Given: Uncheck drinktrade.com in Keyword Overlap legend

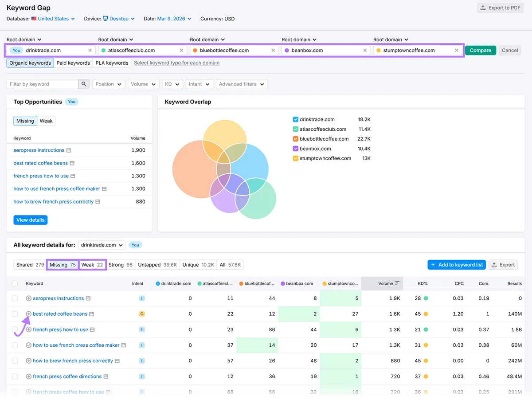Looking at the screenshot, I should [x=296, y=120].
